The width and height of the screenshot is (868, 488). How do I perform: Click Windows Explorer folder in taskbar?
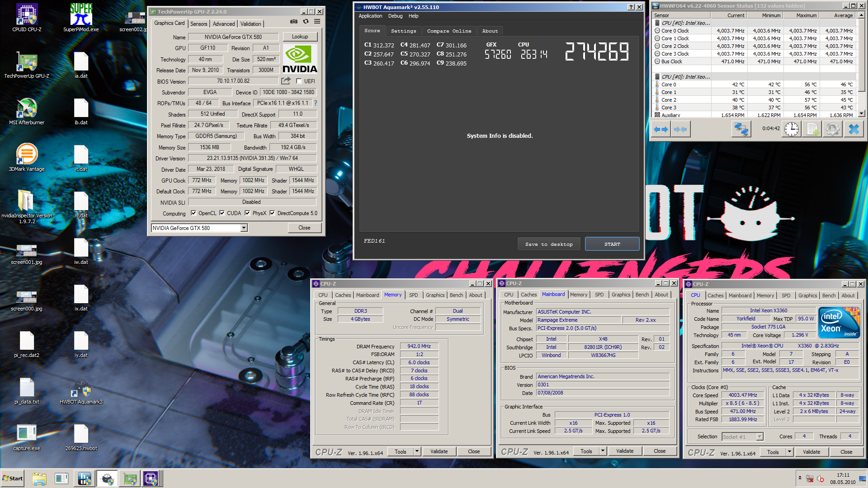coord(39,479)
